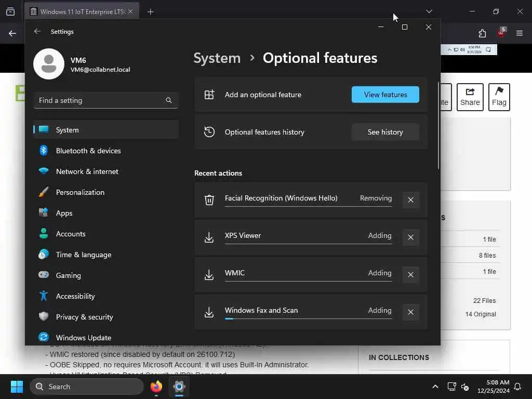Open the System settings category
532x399 pixels.
click(106, 129)
